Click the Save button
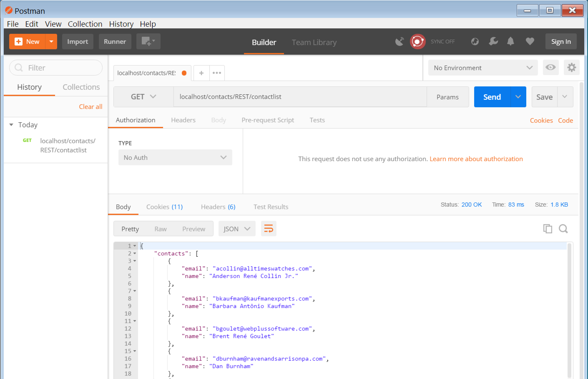Viewport: 588px width, 379px height. pos(544,97)
